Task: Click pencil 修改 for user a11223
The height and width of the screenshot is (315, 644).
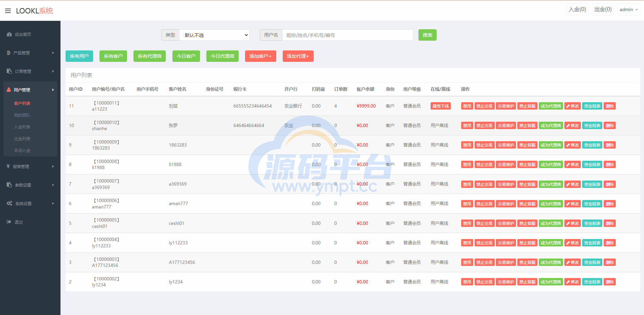Action: 572,106
